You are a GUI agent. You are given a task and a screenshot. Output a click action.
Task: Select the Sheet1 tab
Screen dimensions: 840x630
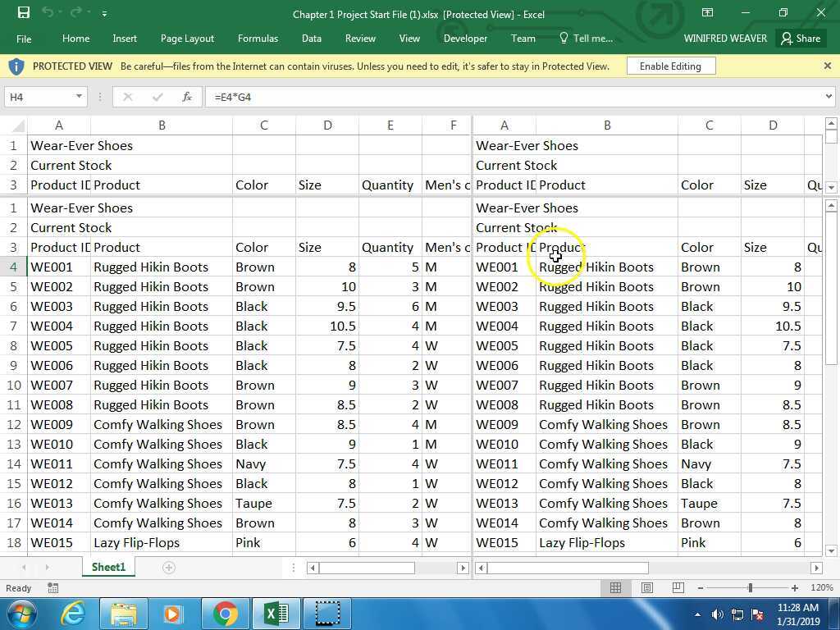coord(107,567)
